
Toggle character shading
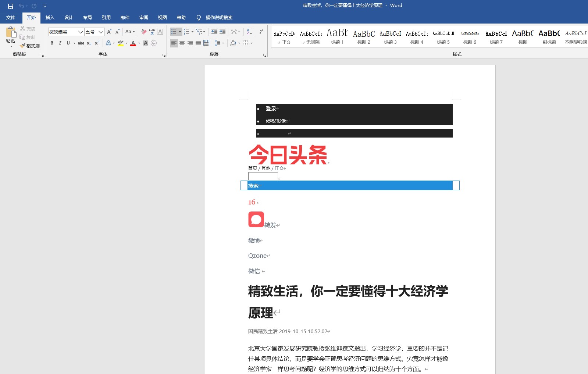[146, 43]
